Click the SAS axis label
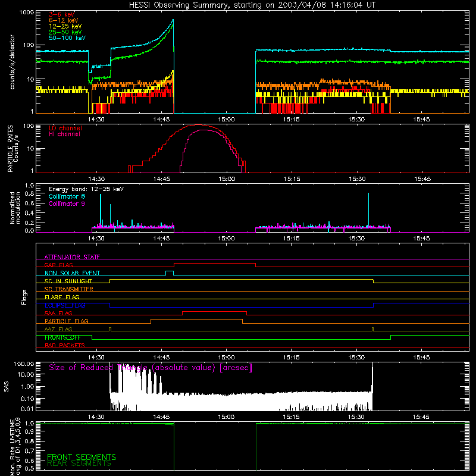Image resolution: width=476 pixels, height=476 pixels. 7,387
